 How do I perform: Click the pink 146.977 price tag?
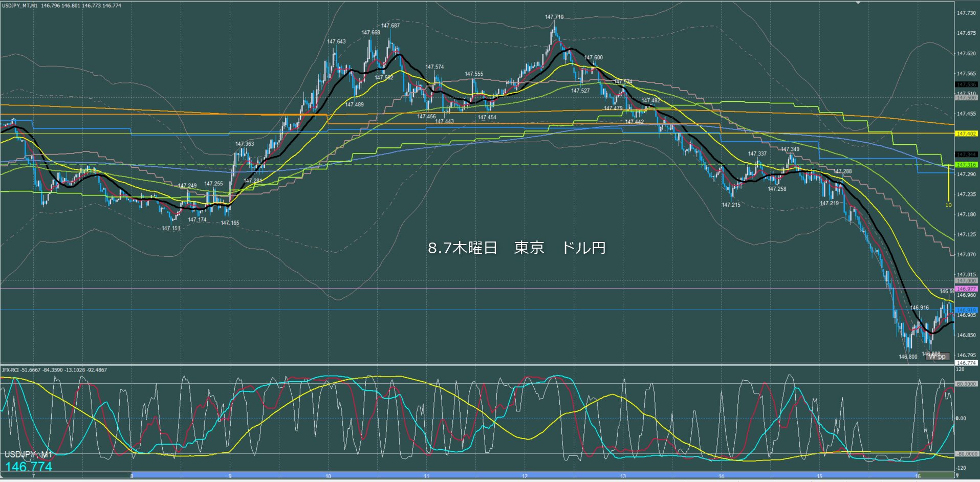pos(966,289)
